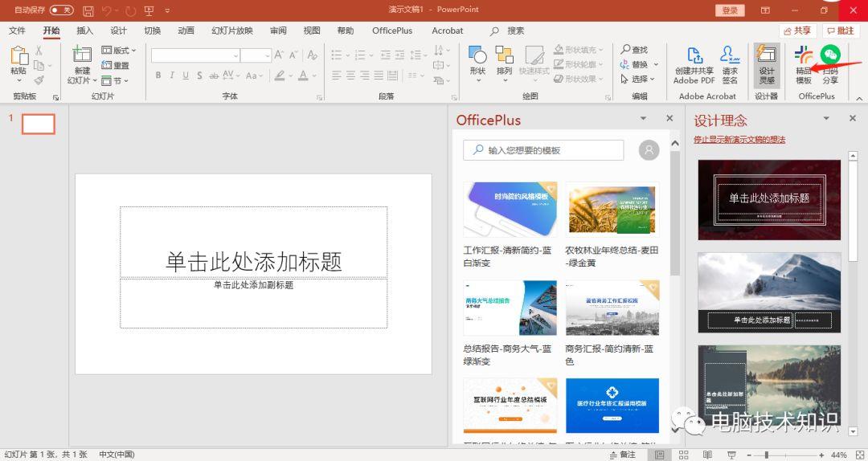Click the Shapes icon in the drawing group
This screenshot has width=868, height=461.
tap(477, 55)
